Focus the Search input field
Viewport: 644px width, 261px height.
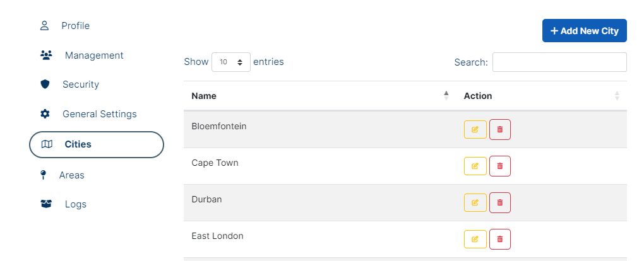559,62
